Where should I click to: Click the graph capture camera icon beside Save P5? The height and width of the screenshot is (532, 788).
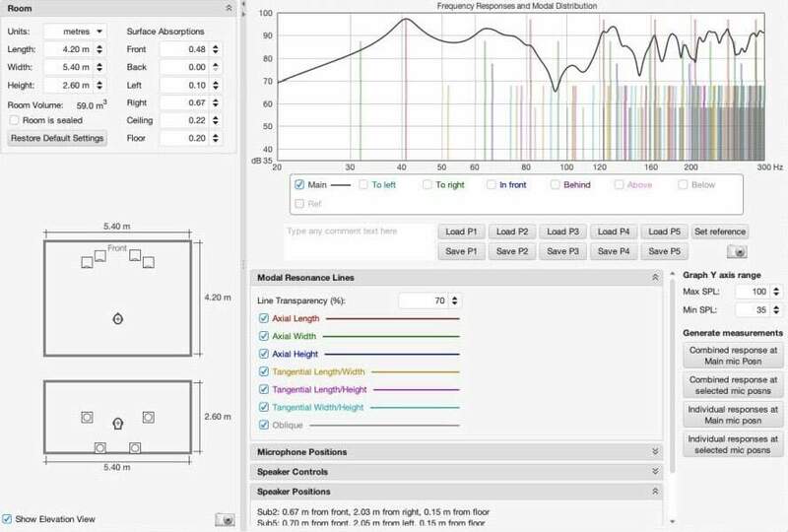[735, 252]
